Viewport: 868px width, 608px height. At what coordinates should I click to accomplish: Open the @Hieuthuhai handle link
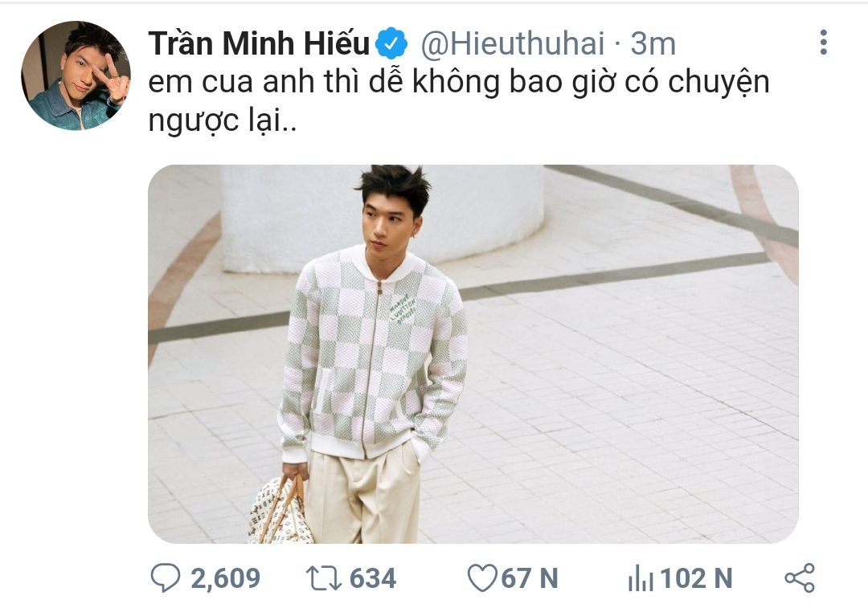click(x=513, y=43)
